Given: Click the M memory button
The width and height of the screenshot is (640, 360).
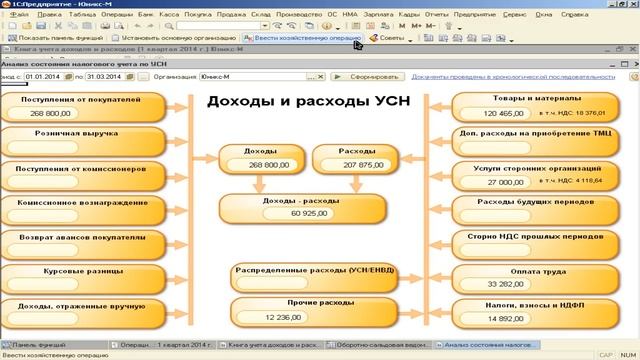Looking at the screenshot, I should pos(402,26).
